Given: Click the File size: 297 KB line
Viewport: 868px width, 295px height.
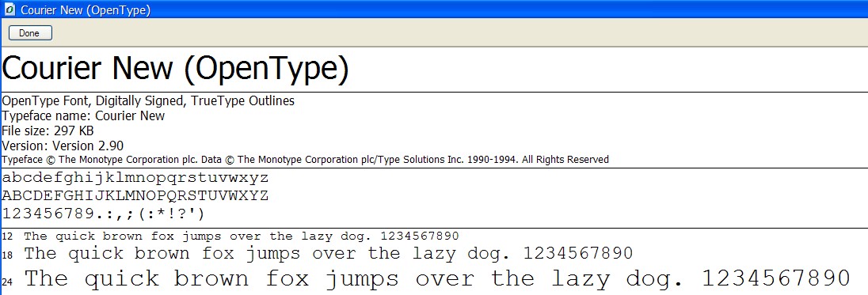Looking at the screenshot, I should [48, 131].
